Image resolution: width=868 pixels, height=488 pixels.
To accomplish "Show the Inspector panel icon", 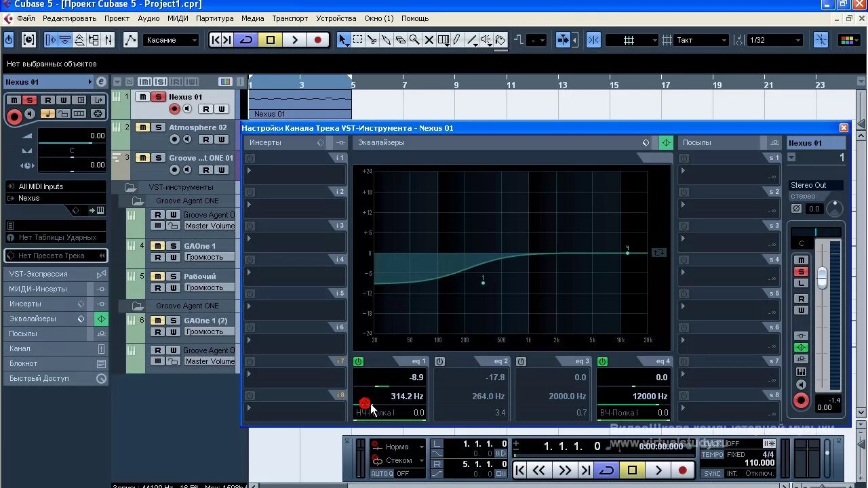I will point(51,40).
